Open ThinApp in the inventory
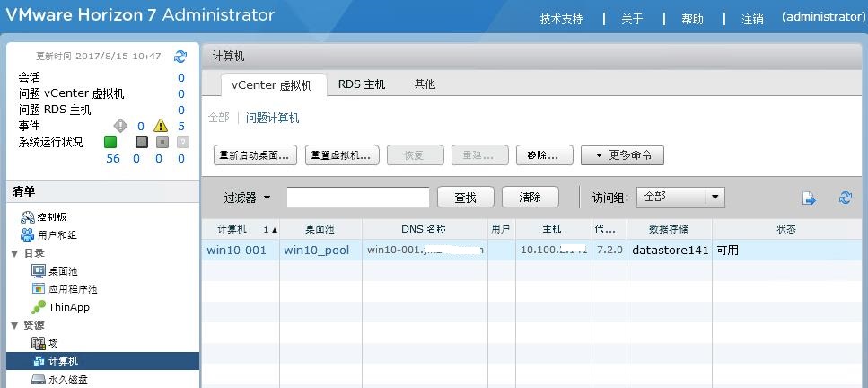Image resolution: width=868 pixels, height=388 pixels. click(x=60, y=307)
